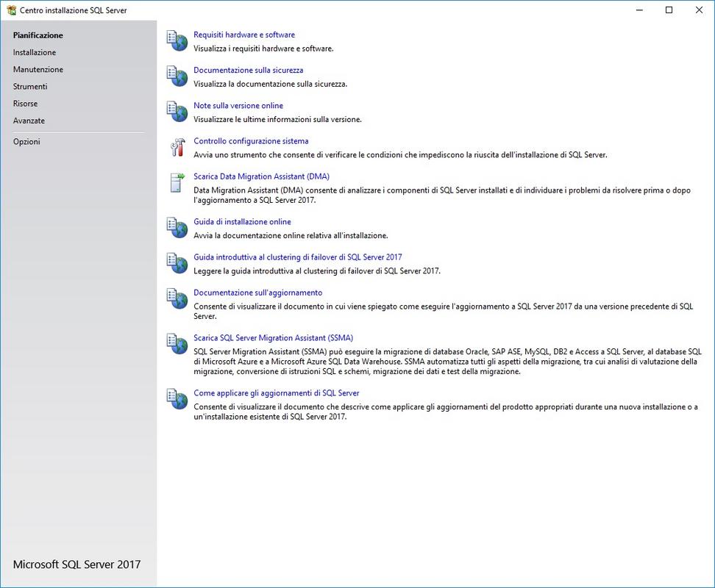Switch to the Avanzate section

[x=29, y=121]
